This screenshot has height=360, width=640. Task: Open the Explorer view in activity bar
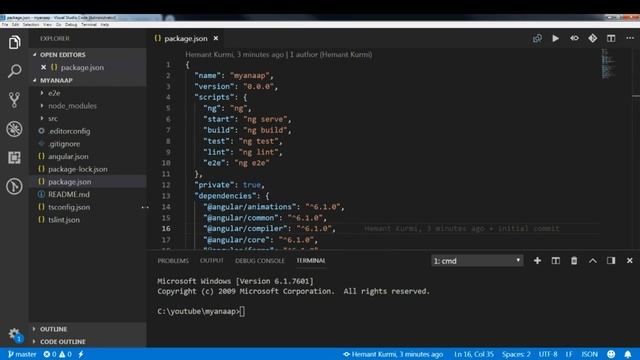[x=14, y=42]
